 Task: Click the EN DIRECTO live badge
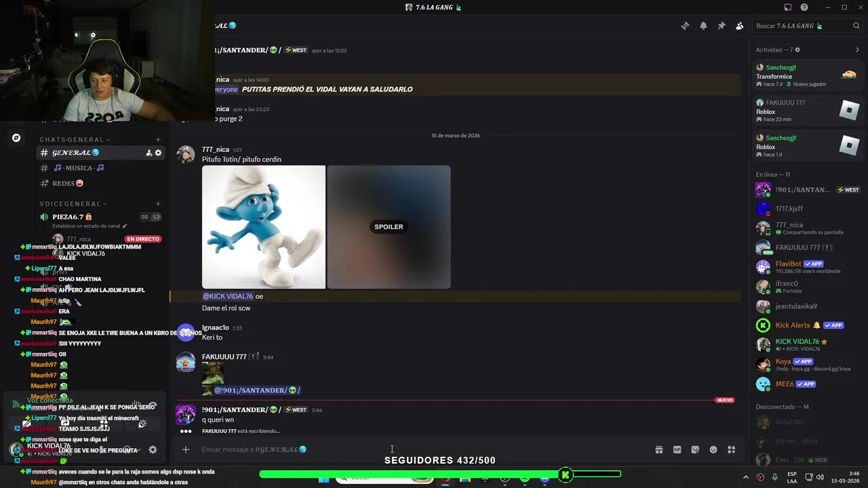[x=142, y=239]
